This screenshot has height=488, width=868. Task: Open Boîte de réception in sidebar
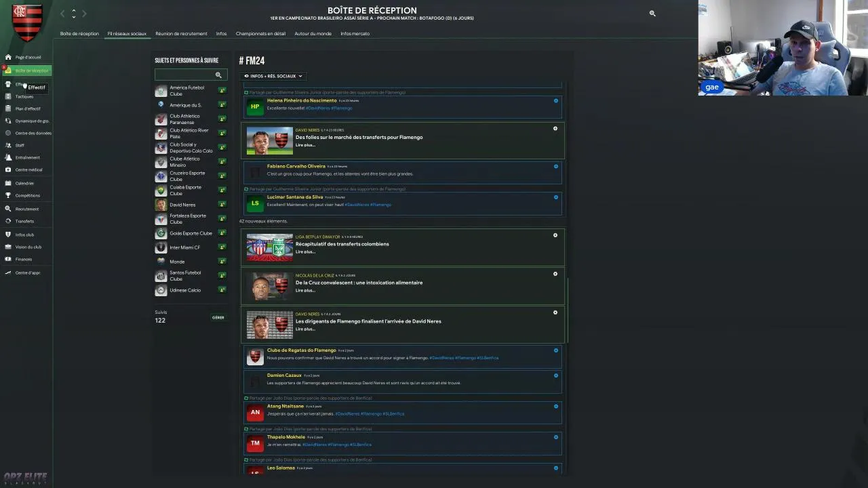27,70
